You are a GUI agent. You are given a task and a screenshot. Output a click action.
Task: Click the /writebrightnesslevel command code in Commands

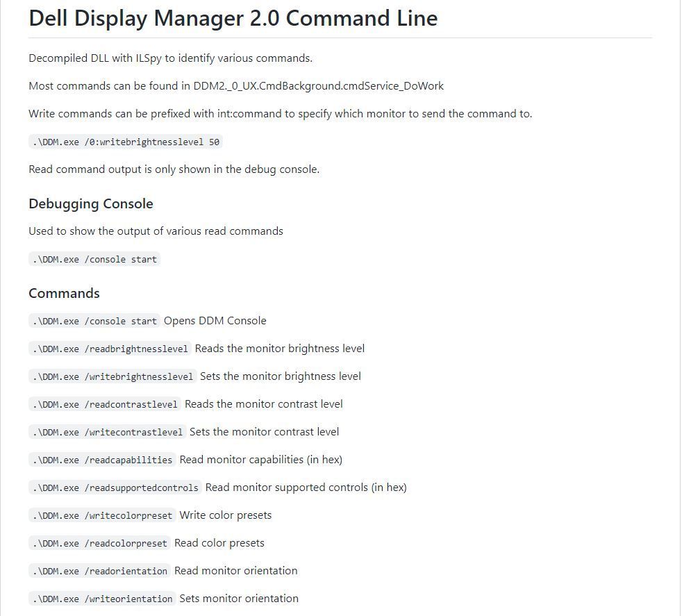[x=113, y=376]
